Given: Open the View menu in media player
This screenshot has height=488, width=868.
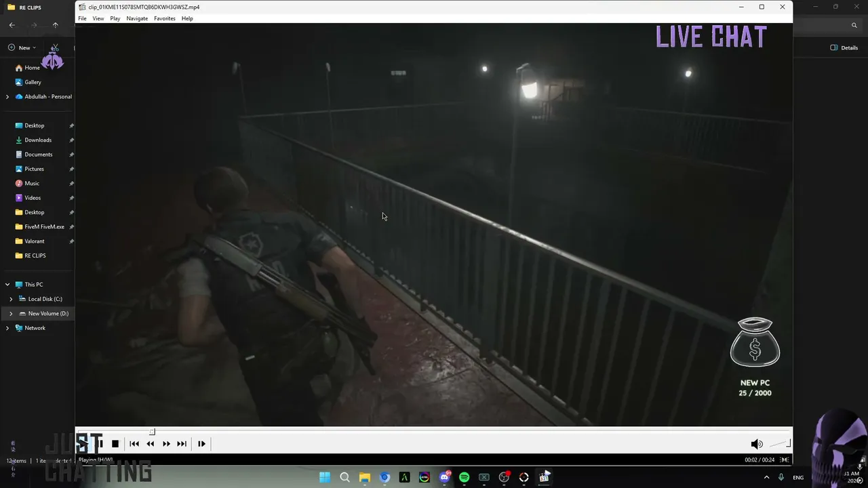Looking at the screenshot, I should 98,18.
